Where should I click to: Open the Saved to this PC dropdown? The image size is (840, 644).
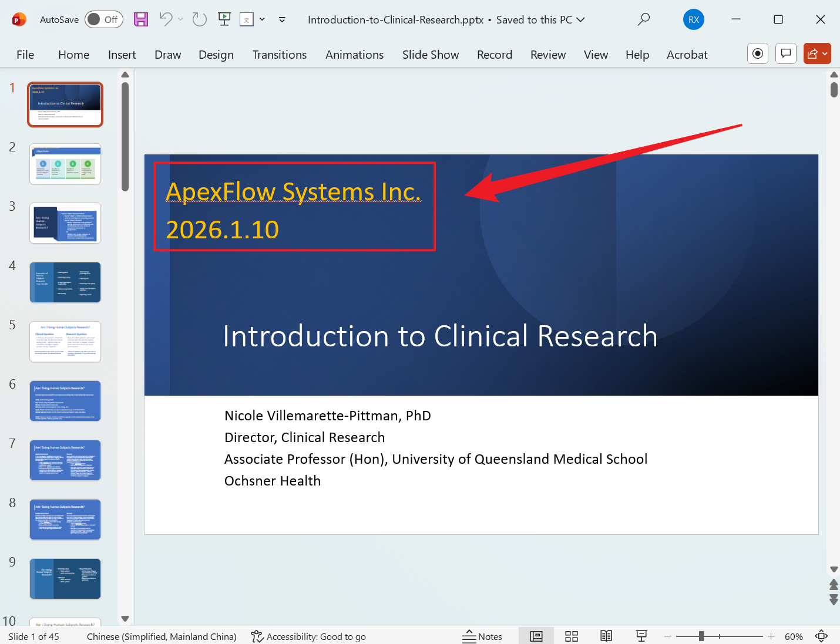[580, 19]
